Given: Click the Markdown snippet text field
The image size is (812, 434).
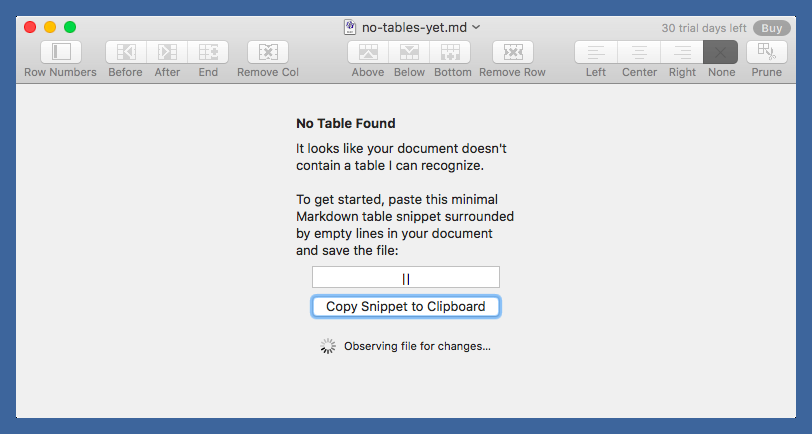Looking at the screenshot, I should tap(406, 278).
